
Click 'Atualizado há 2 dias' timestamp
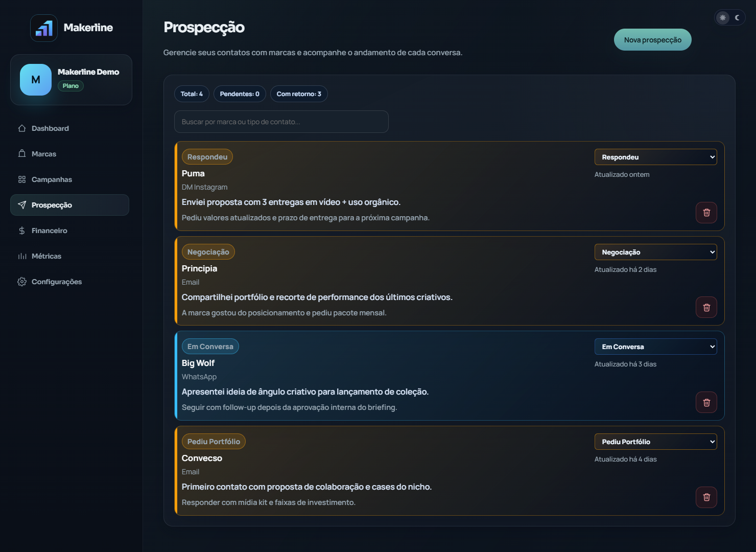coord(626,270)
